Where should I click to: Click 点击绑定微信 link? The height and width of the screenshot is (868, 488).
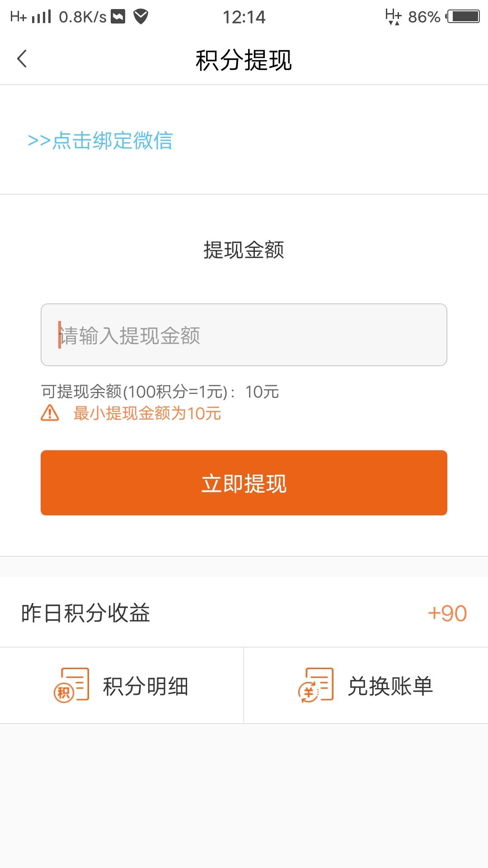coord(100,140)
